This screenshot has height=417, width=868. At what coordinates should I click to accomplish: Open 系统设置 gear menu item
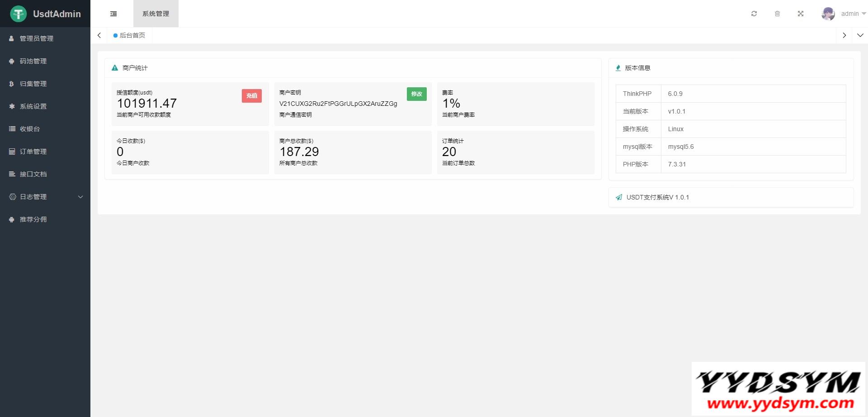pyautogui.click(x=33, y=106)
